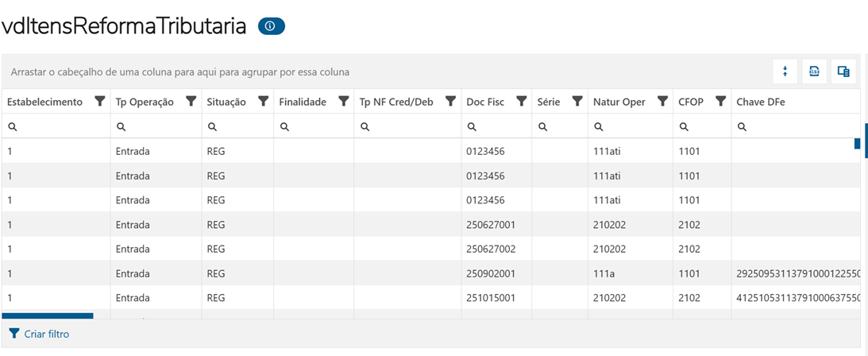Screen dimensions: 868x356
Task: Open the column chooser icon
Action: [843, 72]
